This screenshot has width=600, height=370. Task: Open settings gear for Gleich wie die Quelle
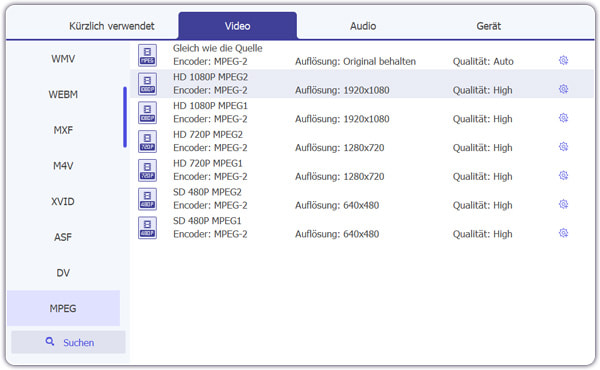pyautogui.click(x=563, y=60)
